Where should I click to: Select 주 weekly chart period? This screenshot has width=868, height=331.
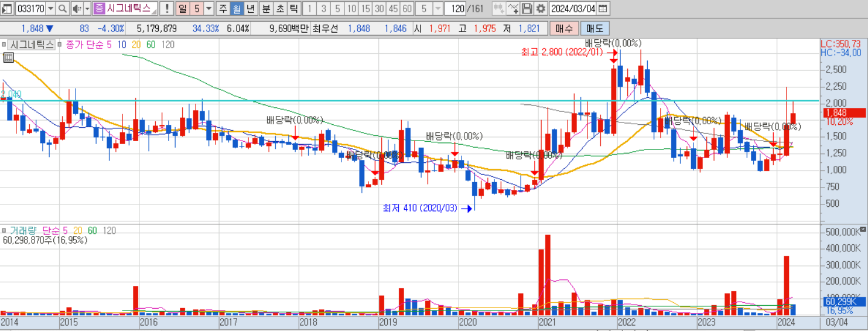[x=223, y=8]
